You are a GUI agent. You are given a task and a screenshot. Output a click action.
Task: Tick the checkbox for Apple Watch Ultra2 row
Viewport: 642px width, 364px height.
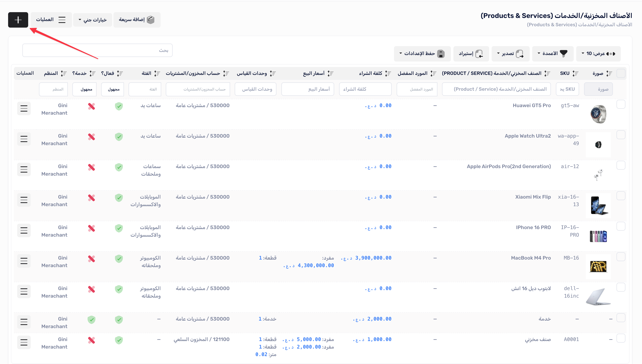click(x=621, y=135)
